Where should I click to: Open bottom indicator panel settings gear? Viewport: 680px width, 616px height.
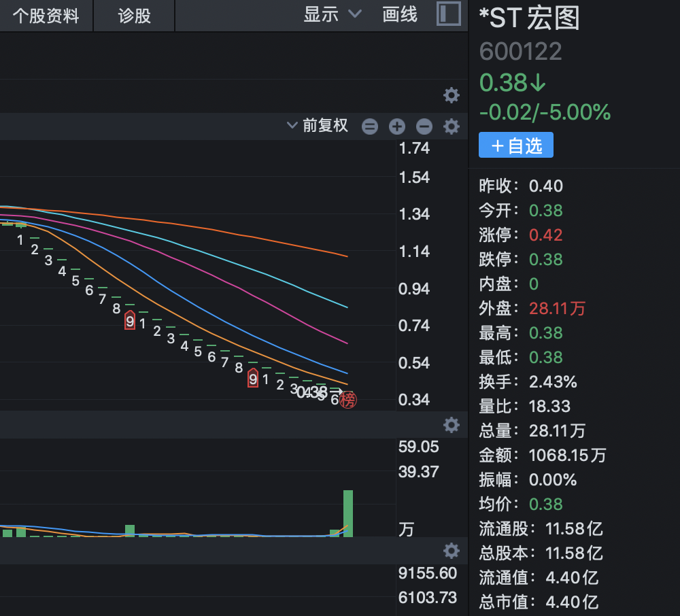pos(452,550)
